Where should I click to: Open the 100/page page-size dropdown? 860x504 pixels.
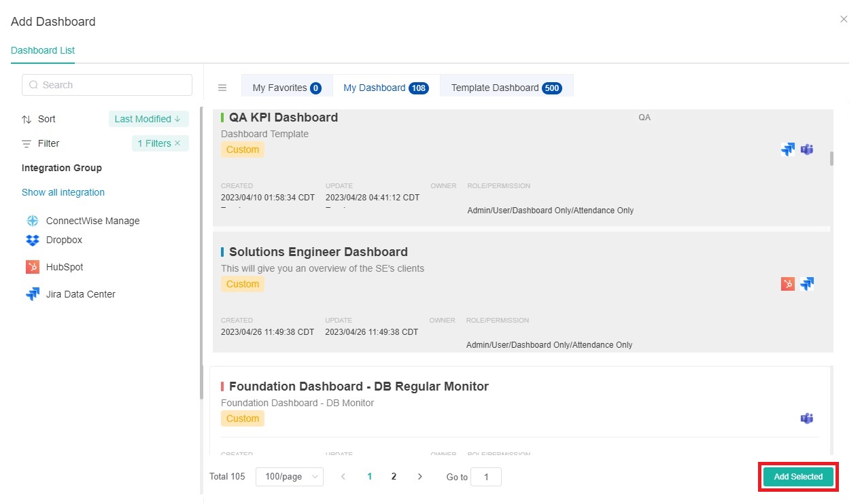(x=290, y=476)
